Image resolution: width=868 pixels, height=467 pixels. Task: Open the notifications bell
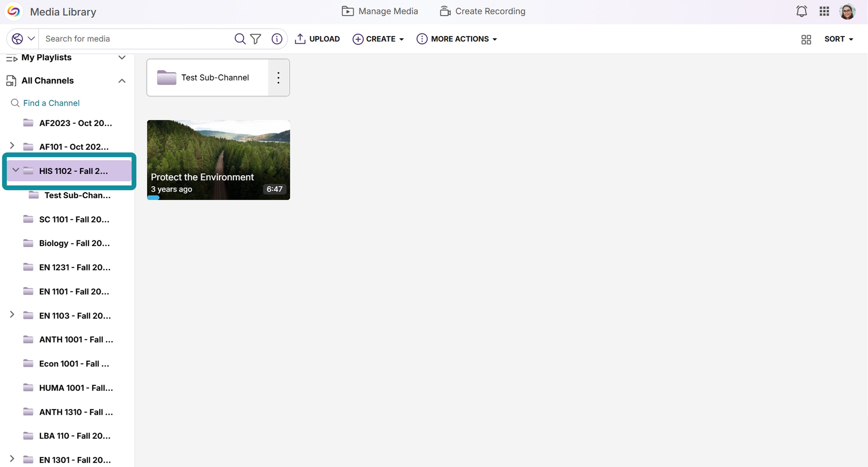[x=802, y=11]
